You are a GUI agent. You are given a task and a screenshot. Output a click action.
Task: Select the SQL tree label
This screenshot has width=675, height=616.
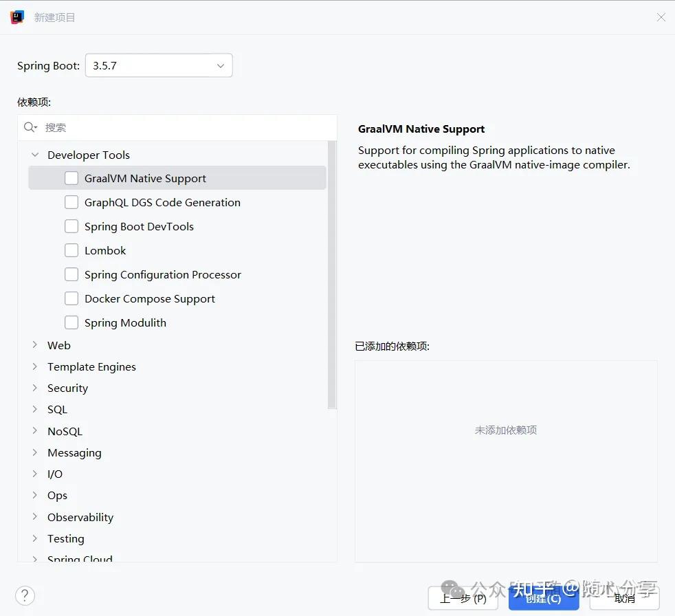coord(57,410)
